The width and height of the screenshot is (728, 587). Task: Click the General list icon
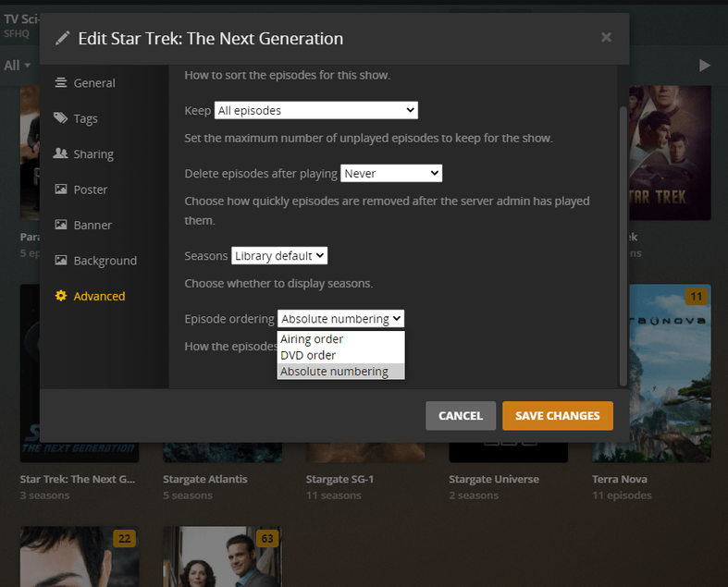click(x=61, y=82)
